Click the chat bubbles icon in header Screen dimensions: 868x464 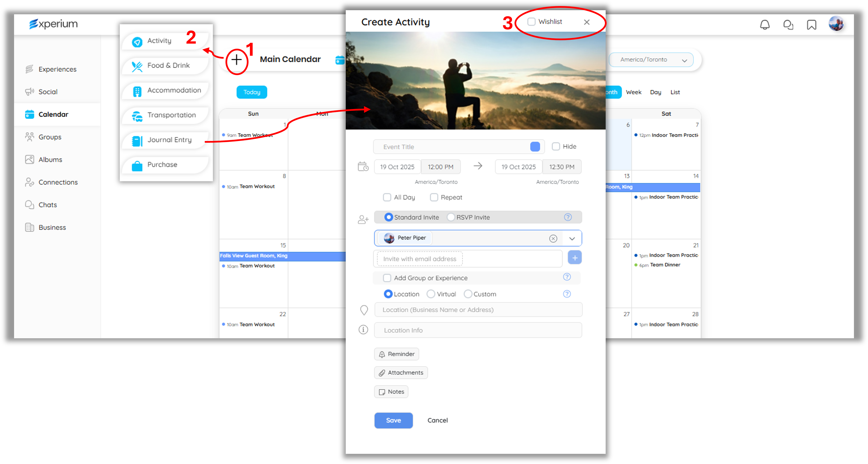click(788, 24)
